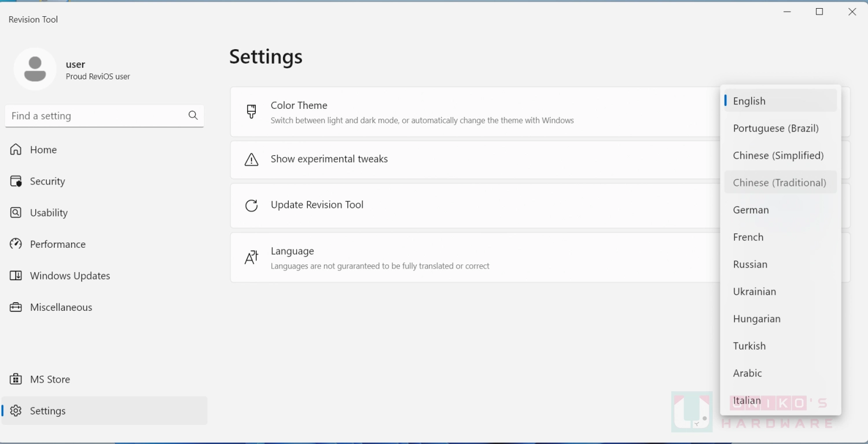
Task: Select the Usability magnifier icon
Action: (17, 212)
